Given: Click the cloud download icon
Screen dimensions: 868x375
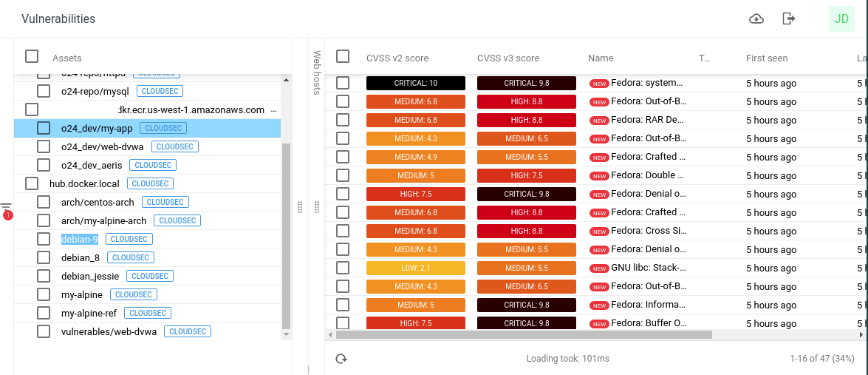Looking at the screenshot, I should click(756, 19).
